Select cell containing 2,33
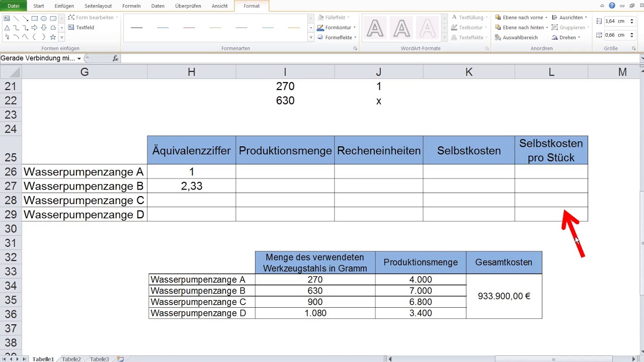The width and height of the screenshot is (644, 362). (x=191, y=186)
